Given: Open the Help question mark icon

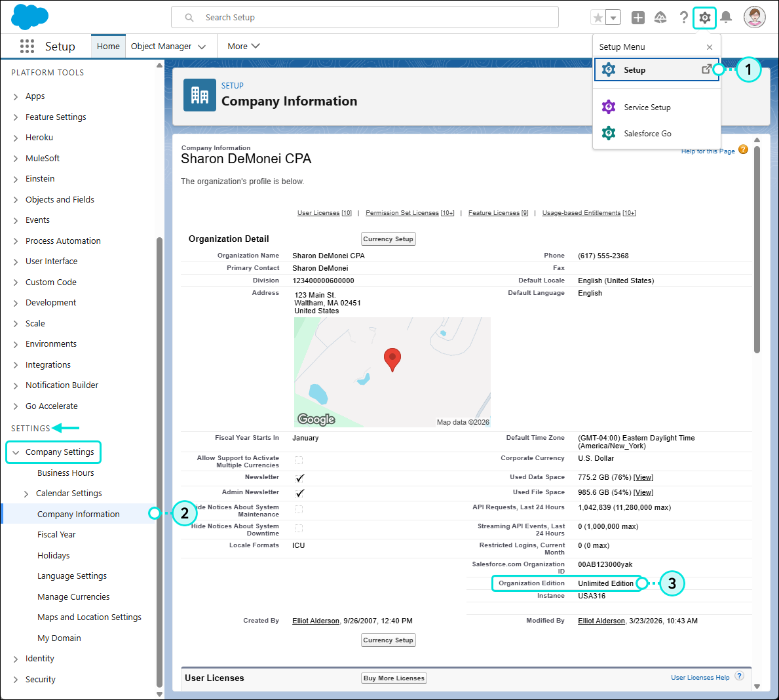Looking at the screenshot, I should pyautogui.click(x=683, y=17).
